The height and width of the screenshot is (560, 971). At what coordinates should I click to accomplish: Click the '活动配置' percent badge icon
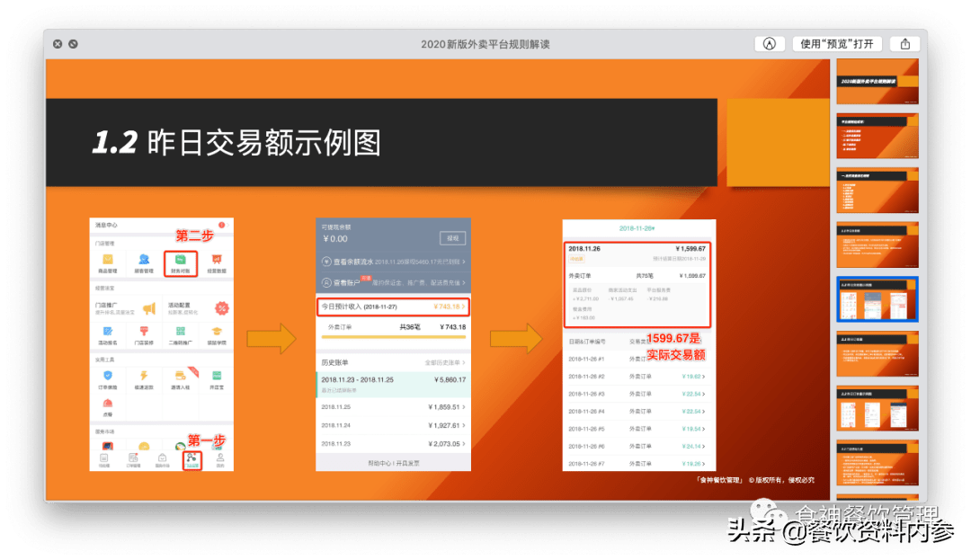pos(221,307)
